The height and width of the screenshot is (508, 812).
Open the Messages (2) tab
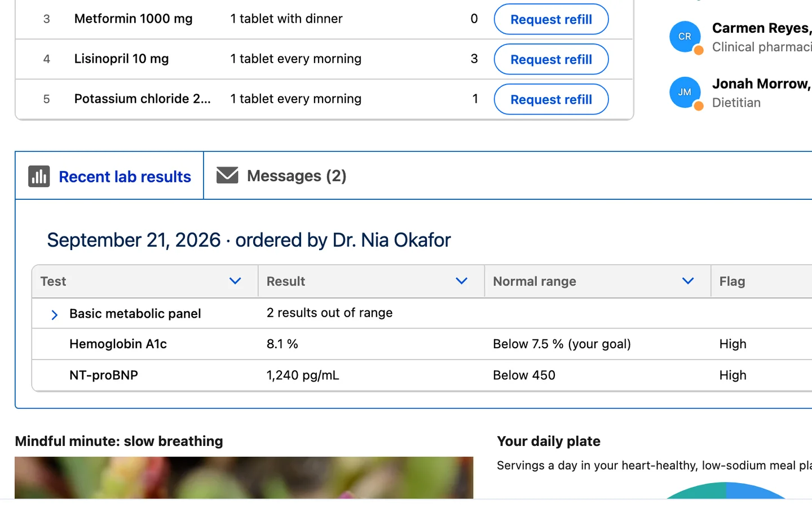281,176
